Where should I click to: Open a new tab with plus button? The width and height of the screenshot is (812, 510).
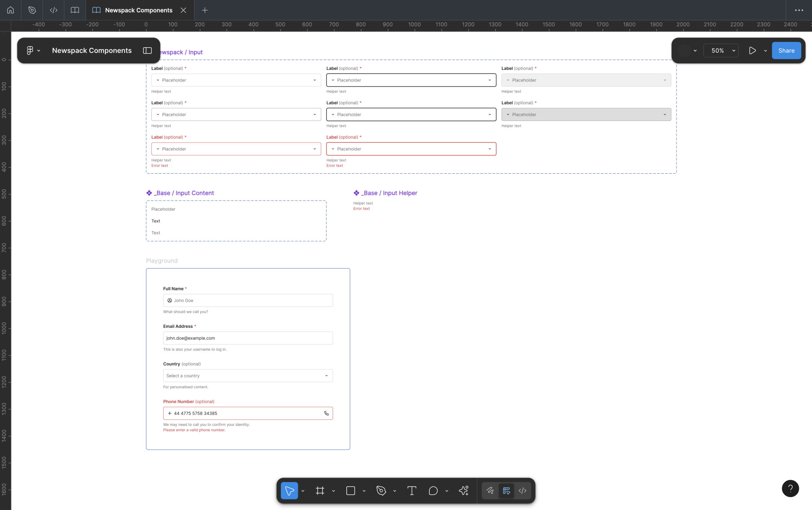(x=205, y=10)
